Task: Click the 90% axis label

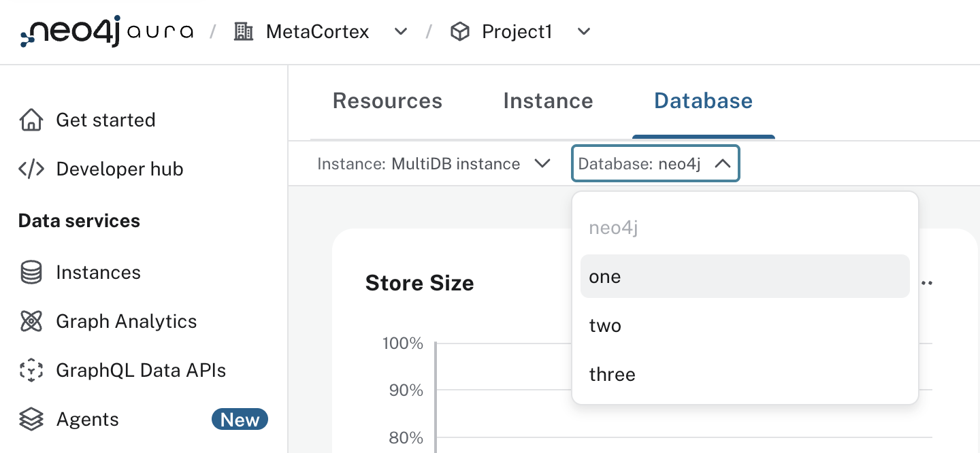Action: pyautogui.click(x=406, y=390)
